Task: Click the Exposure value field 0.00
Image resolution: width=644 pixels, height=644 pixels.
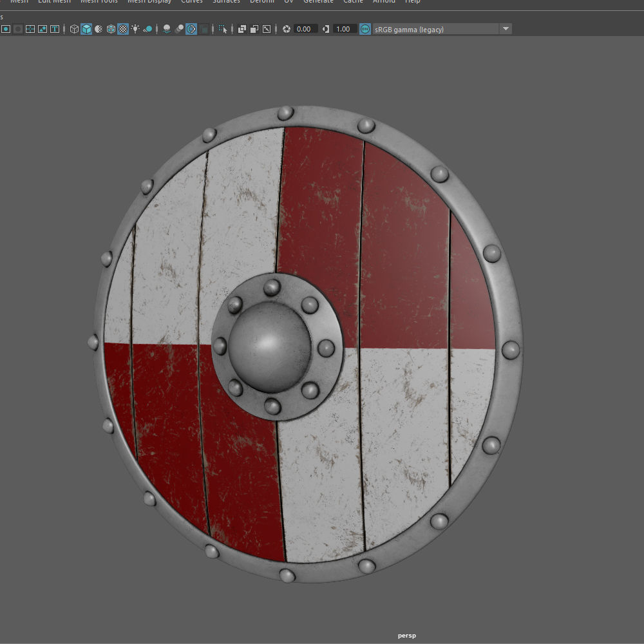Action: (305, 29)
